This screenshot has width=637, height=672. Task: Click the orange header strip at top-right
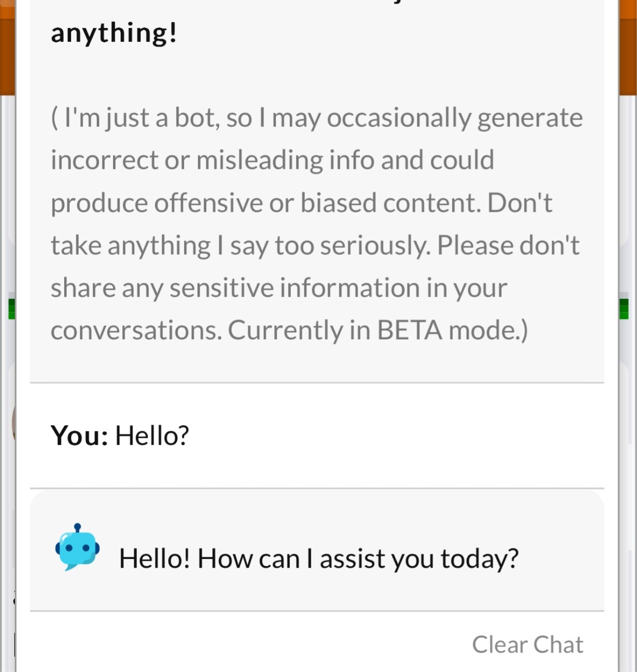[627, 48]
